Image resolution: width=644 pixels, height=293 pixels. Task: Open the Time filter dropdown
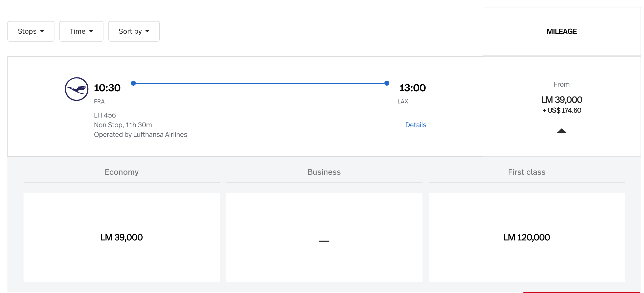[x=81, y=31]
